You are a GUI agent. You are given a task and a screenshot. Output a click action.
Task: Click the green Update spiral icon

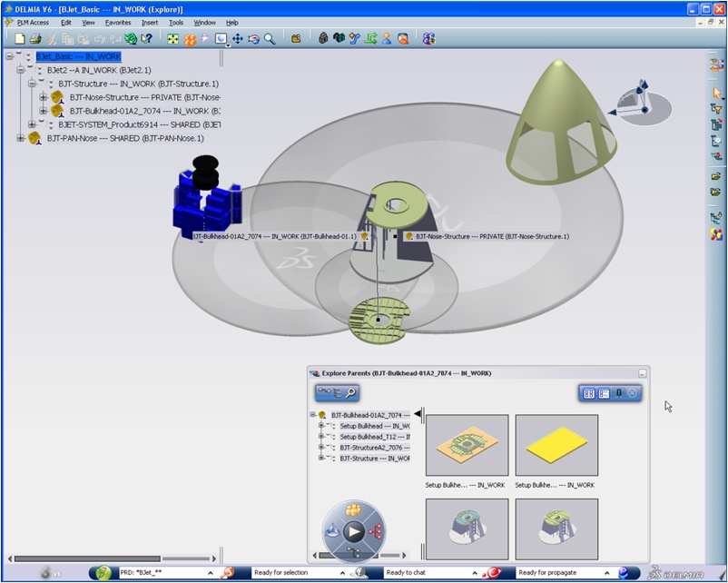pos(131,39)
